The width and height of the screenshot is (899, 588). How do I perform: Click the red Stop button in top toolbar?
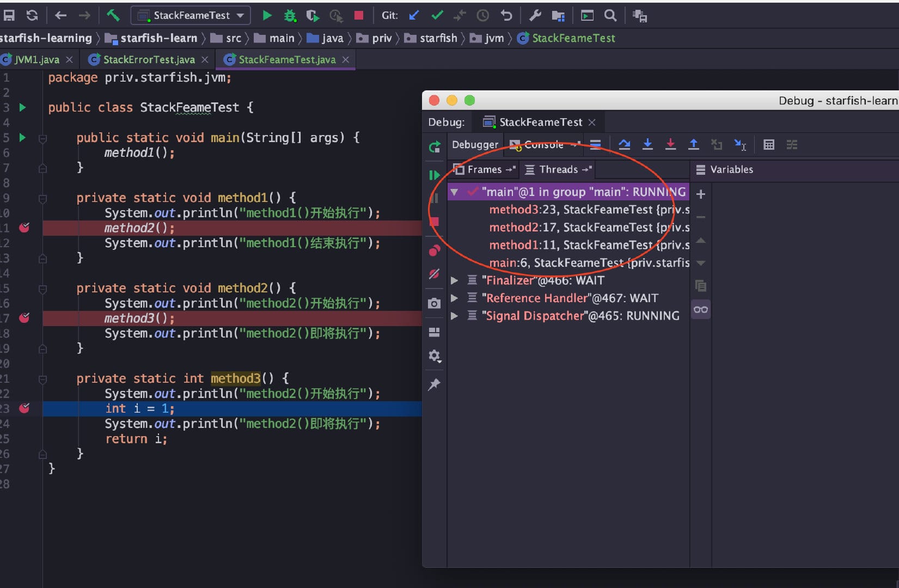358,16
